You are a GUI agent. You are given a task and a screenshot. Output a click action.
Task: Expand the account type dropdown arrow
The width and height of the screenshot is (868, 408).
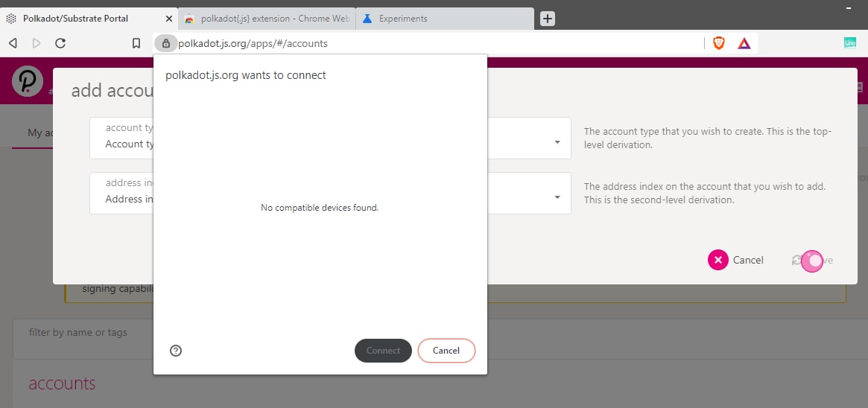tap(557, 143)
